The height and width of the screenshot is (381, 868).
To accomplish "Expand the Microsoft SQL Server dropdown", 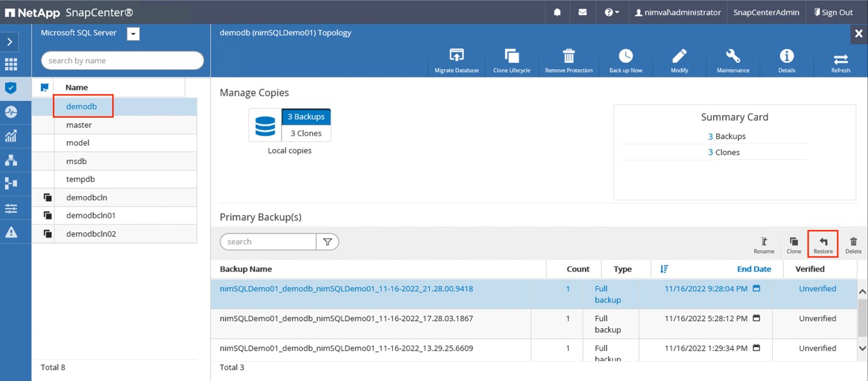I will pyautogui.click(x=133, y=34).
